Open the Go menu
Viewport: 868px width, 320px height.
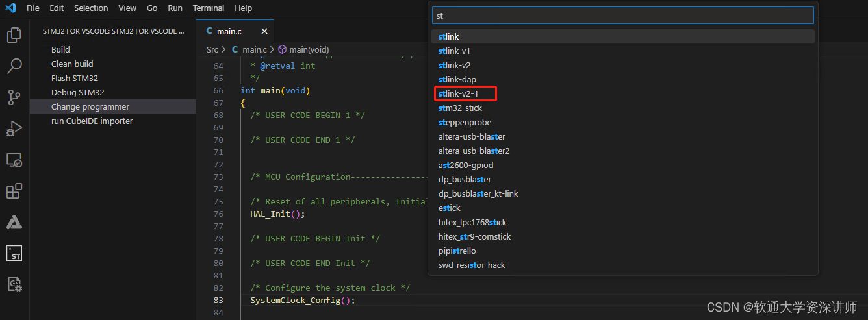pyautogui.click(x=152, y=8)
